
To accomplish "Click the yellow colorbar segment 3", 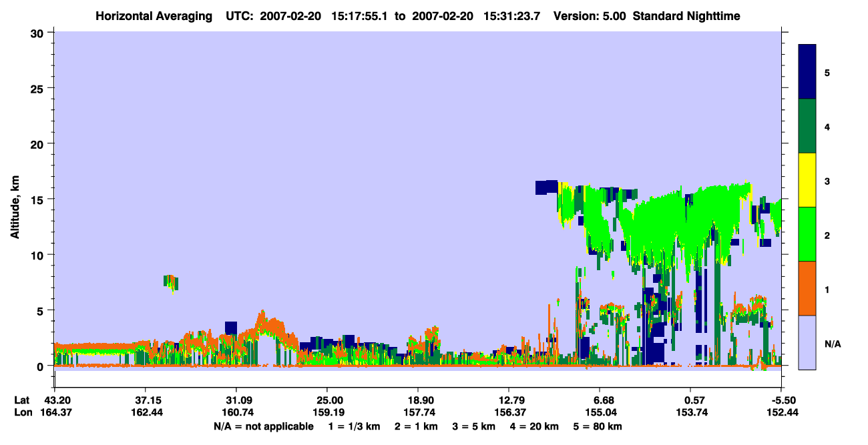I will [x=807, y=180].
